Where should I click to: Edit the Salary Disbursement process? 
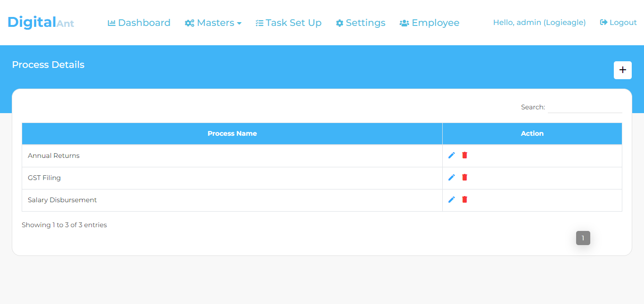(452, 200)
